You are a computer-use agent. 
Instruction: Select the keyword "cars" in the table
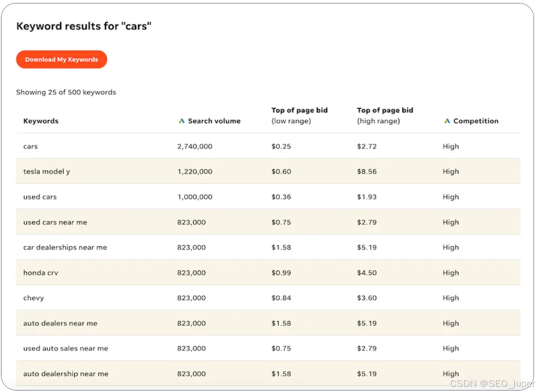[30, 146]
